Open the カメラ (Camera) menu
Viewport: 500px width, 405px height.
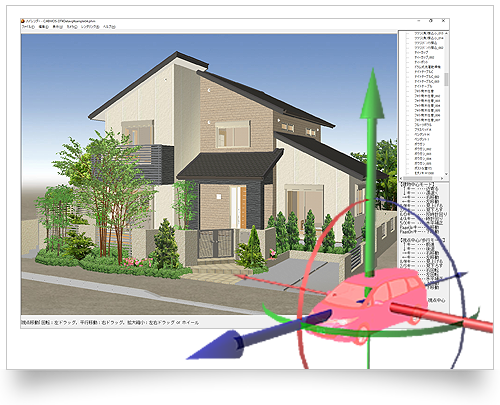(x=72, y=27)
